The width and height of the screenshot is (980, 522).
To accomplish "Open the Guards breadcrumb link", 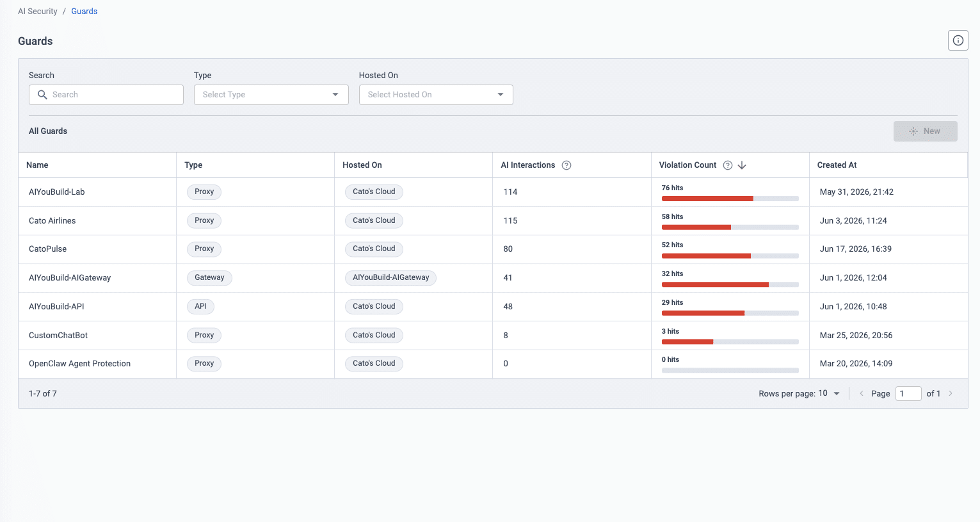I will point(84,12).
